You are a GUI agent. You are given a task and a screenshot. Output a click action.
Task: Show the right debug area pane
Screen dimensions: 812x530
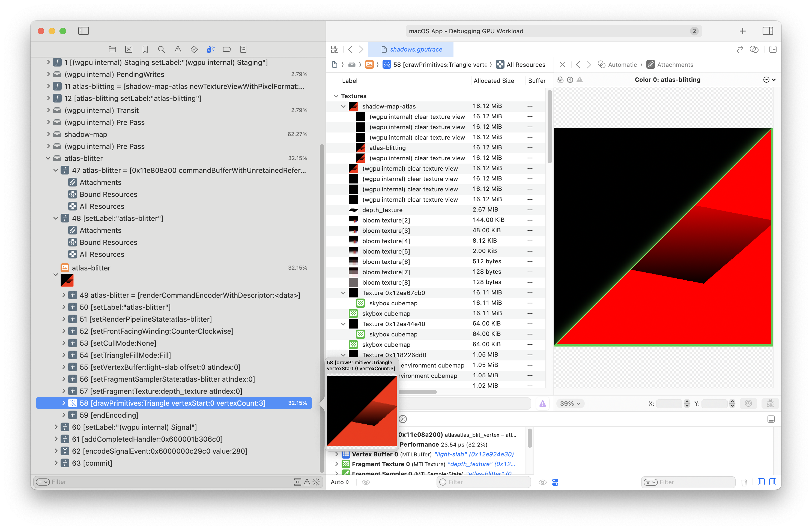(773, 482)
